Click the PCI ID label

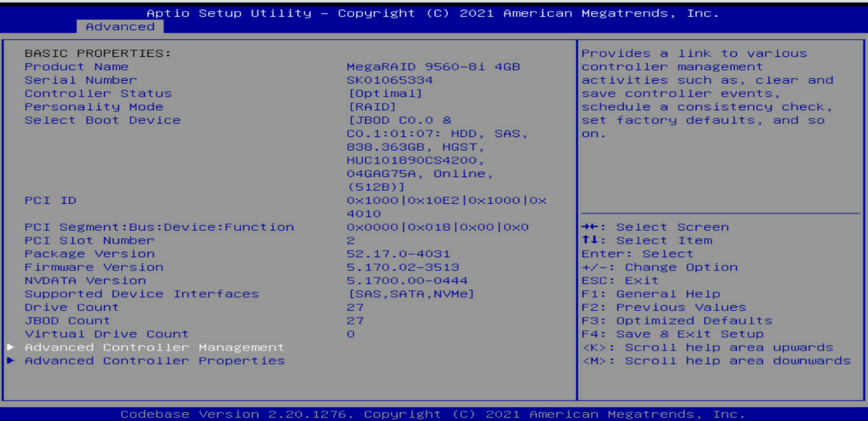pyautogui.click(x=51, y=201)
